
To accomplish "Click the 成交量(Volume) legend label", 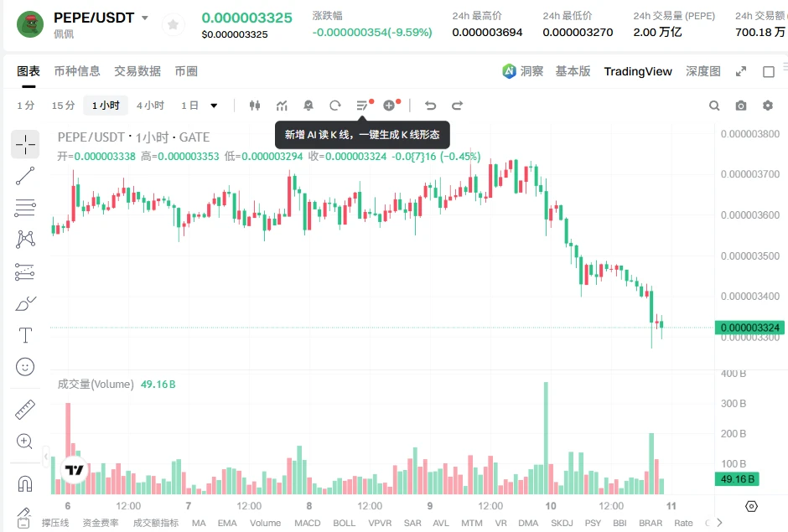I will pyautogui.click(x=96, y=385).
